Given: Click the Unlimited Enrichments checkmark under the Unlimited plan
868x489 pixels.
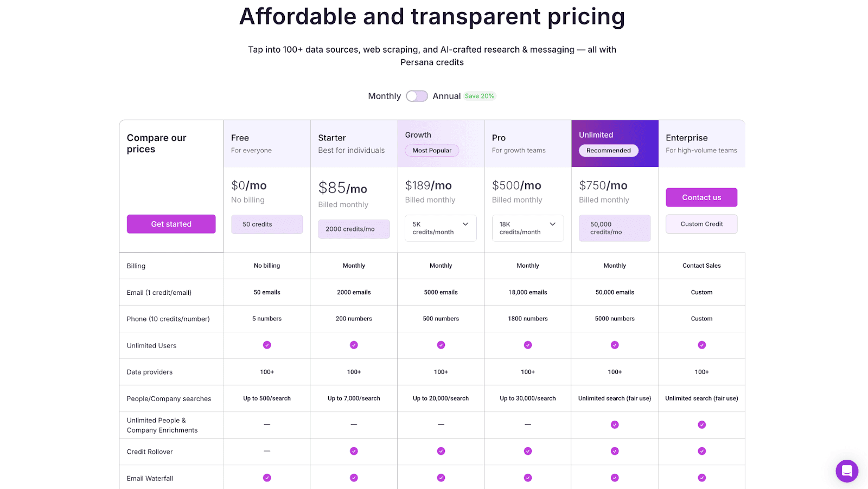Looking at the screenshot, I should (614, 424).
